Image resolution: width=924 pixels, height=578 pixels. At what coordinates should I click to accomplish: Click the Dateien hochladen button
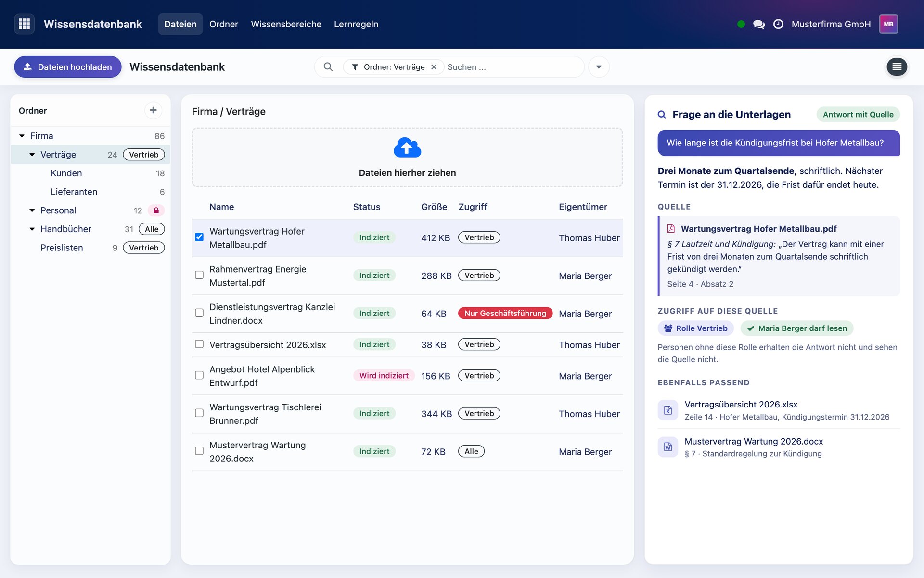[68, 67]
